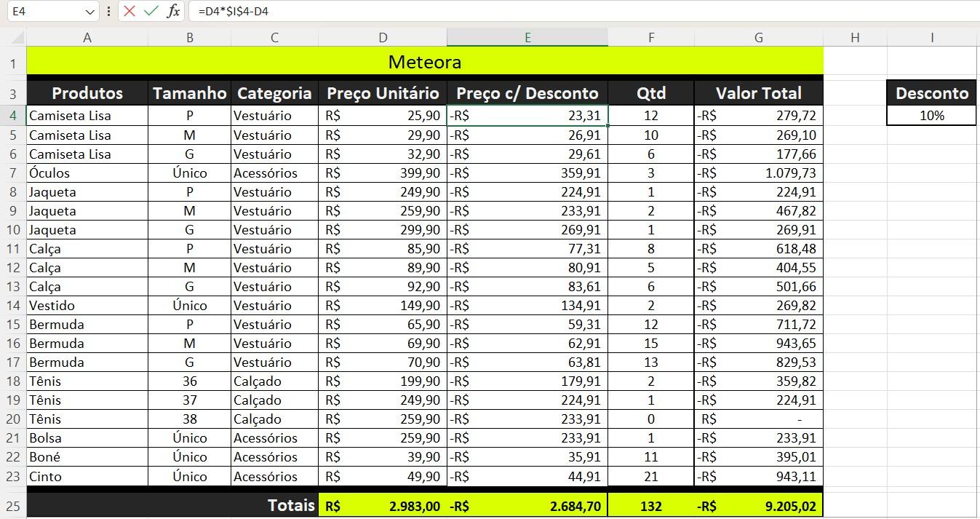Screen dimensions: 980x519
Task: Select Calçado category for Tênis 36
Action: 274,381
